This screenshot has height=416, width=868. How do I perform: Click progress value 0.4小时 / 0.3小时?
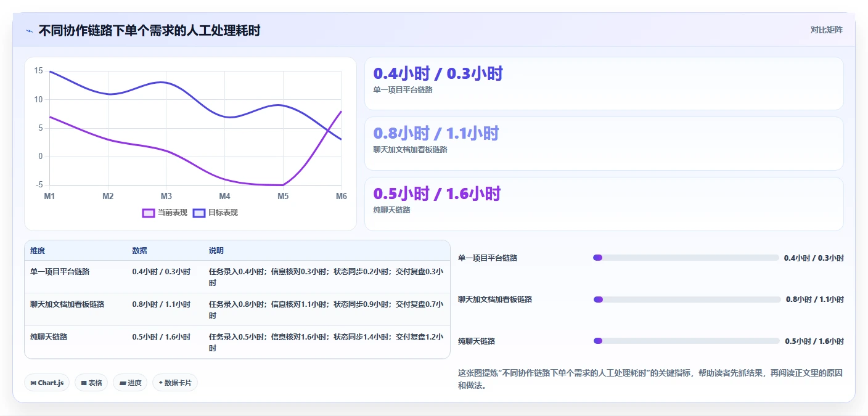(x=814, y=258)
